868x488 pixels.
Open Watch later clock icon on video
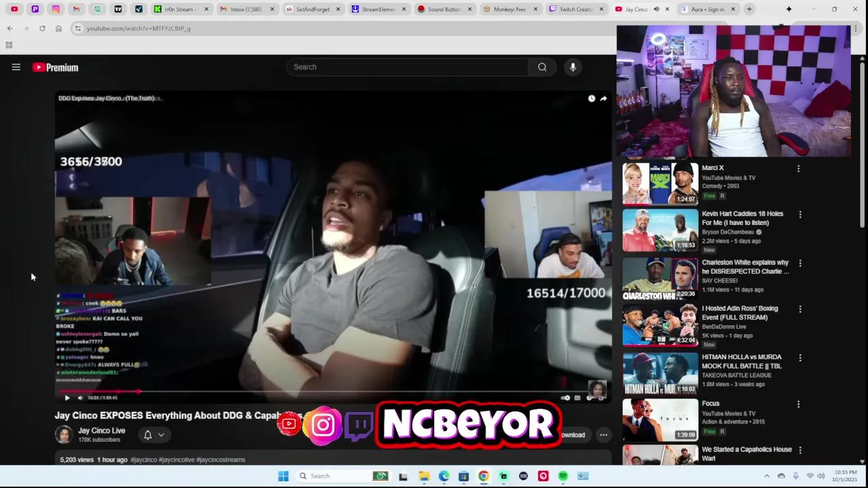tap(591, 98)
